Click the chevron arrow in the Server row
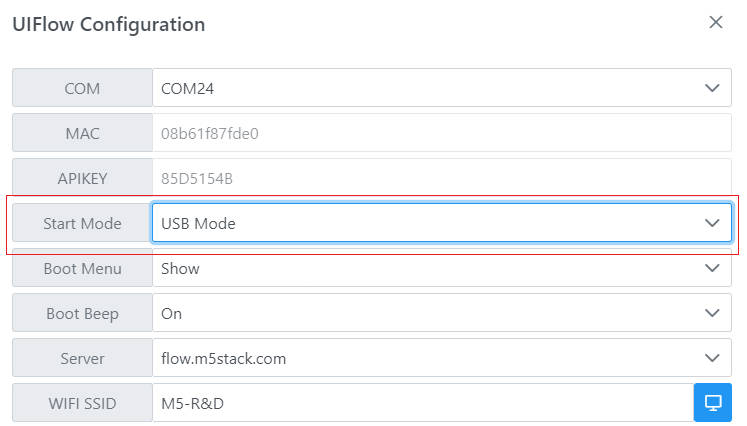The image size is (747, 426). [x=712, y=358]
